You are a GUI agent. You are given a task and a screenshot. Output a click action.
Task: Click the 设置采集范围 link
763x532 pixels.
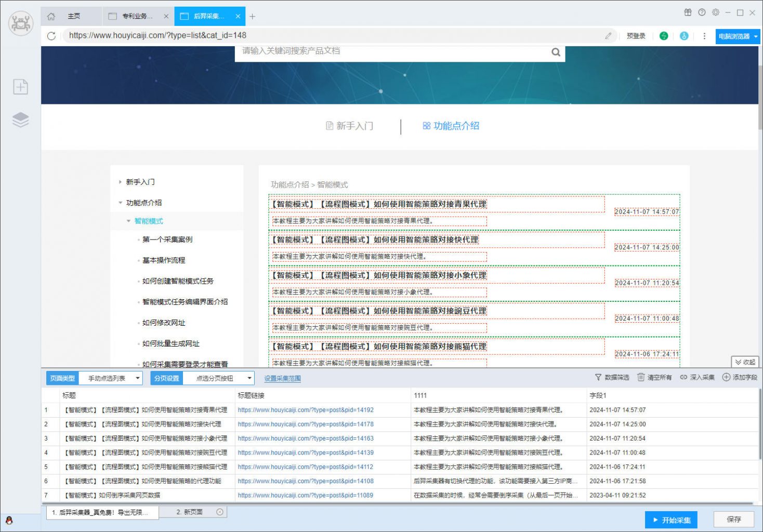click(282, 378)
